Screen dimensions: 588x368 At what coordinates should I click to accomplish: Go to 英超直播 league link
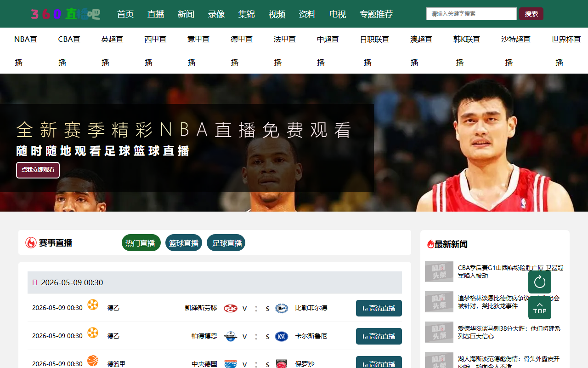[x=112, y=51]
